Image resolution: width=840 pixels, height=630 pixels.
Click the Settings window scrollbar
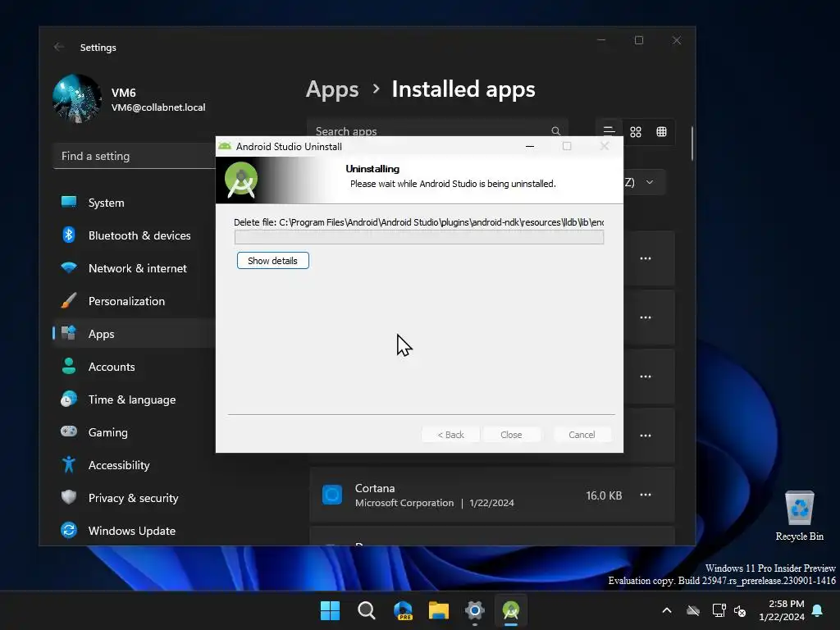692,144
